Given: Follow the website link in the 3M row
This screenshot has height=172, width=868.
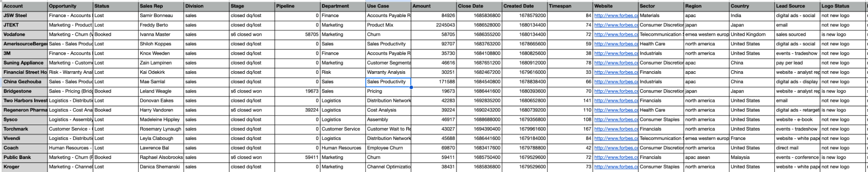Looking at the screenshot, I should click(x=616, y=53).
